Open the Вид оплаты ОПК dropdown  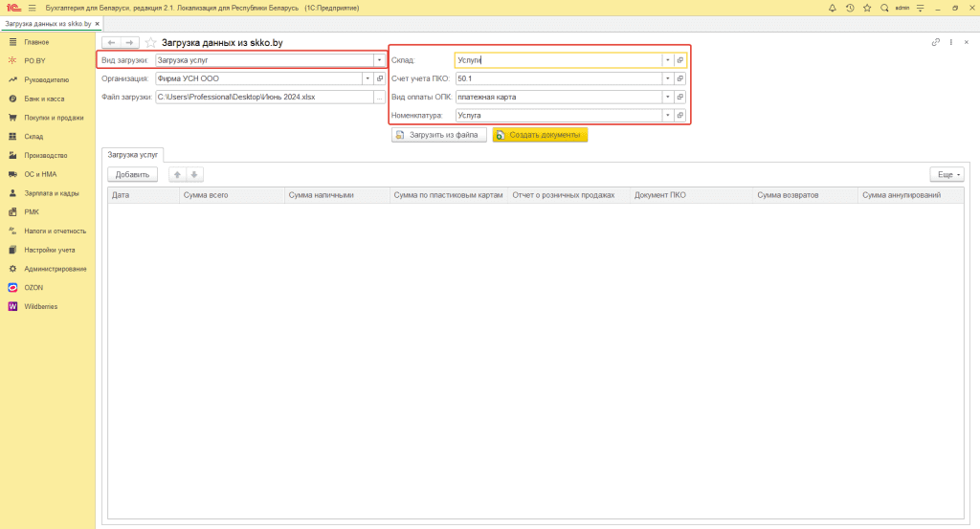(667, 97)
